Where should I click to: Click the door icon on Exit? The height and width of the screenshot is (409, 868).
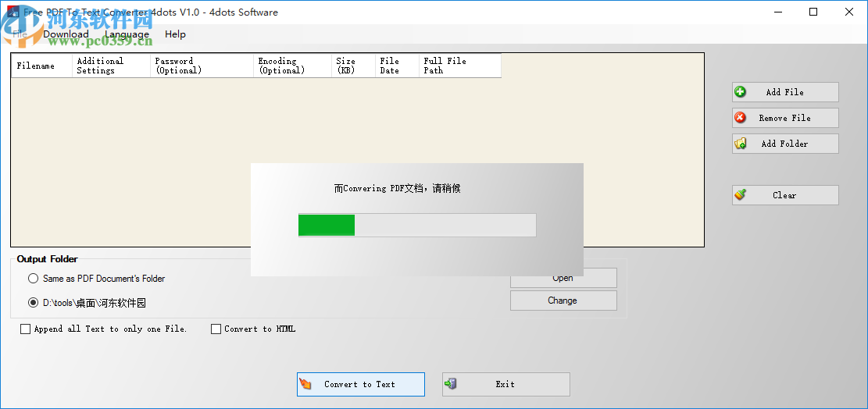click(451, 384)
